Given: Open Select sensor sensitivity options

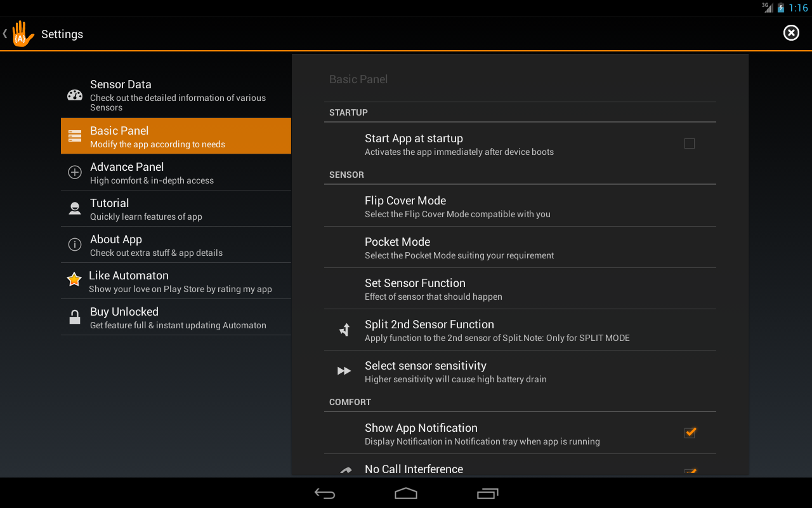Looking at the screenshot, I should coord(520,371).
